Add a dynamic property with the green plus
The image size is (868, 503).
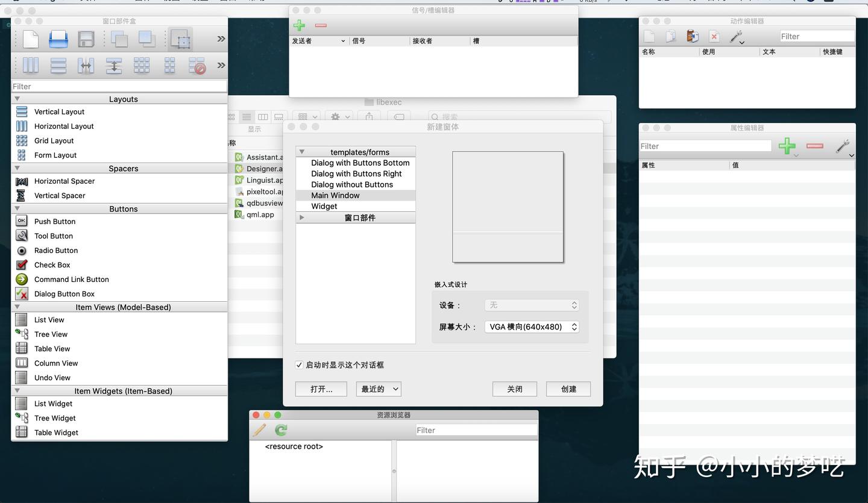[x=787, y=146]
